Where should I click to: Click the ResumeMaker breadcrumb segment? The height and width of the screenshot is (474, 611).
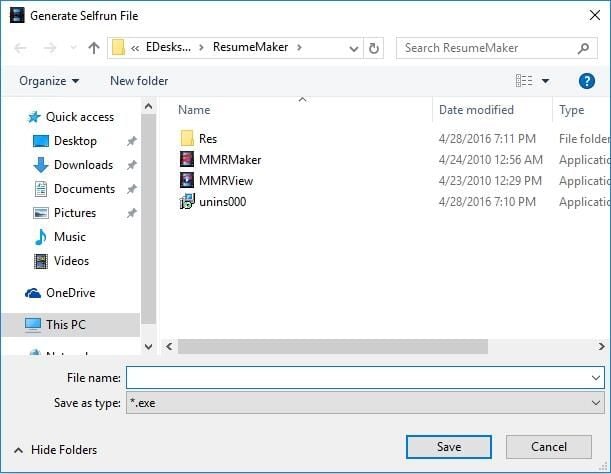point(250,47)
